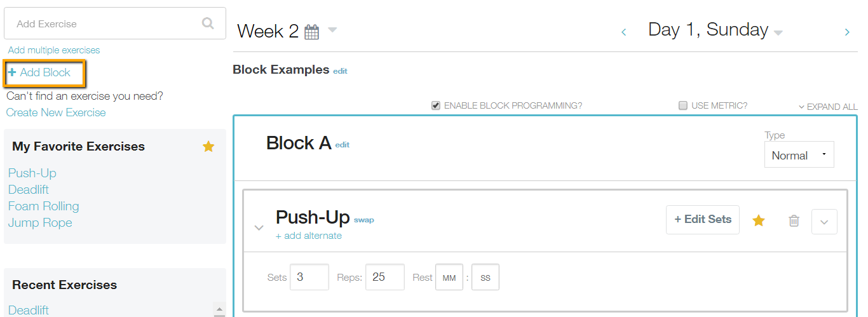Unfavorite Push-Up with star icon
This screenshot has height=317, width=868.
click(759, 220)
